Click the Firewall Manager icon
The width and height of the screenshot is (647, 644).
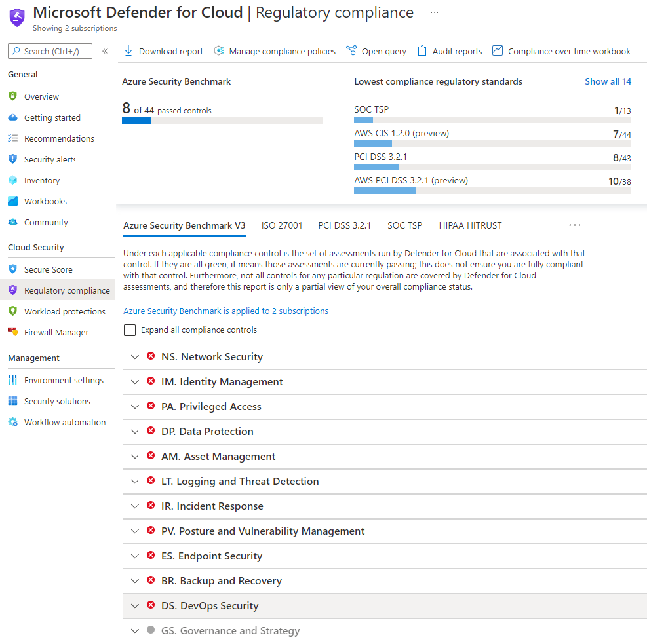[13, 331]
